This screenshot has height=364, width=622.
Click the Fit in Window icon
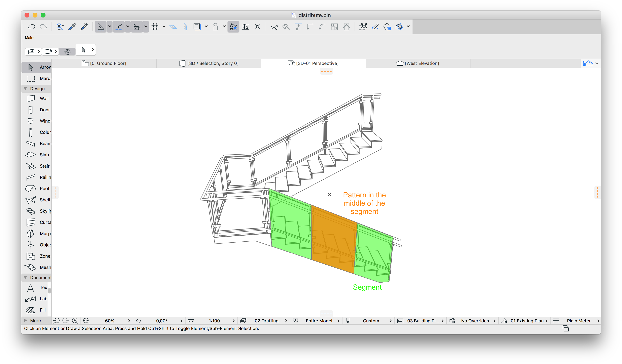[x=86, y=321]
